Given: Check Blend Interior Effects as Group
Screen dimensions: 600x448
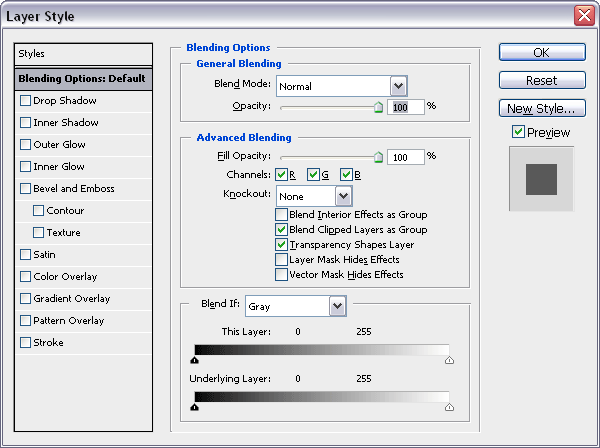Looking at the screenshot, I should pos(281,215).
